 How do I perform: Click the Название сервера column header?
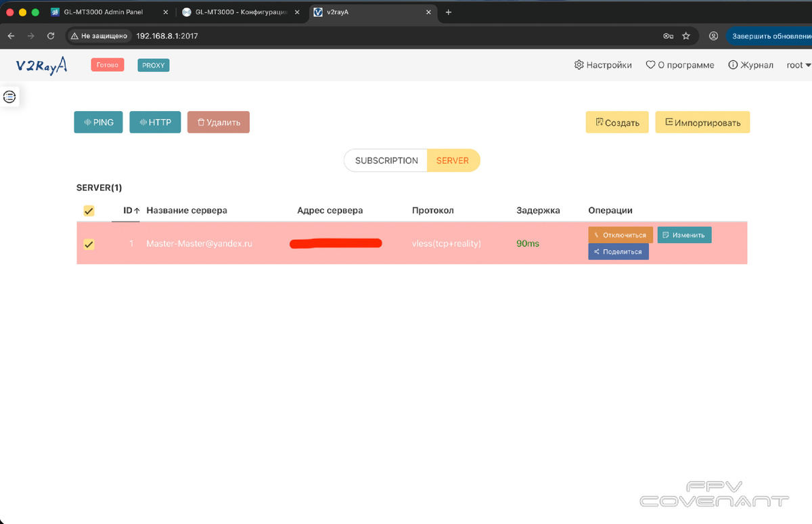187,211
